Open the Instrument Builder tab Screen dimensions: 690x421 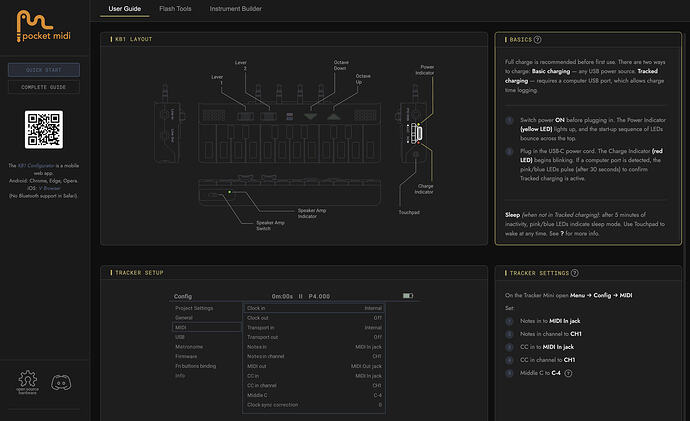(235, 9)
